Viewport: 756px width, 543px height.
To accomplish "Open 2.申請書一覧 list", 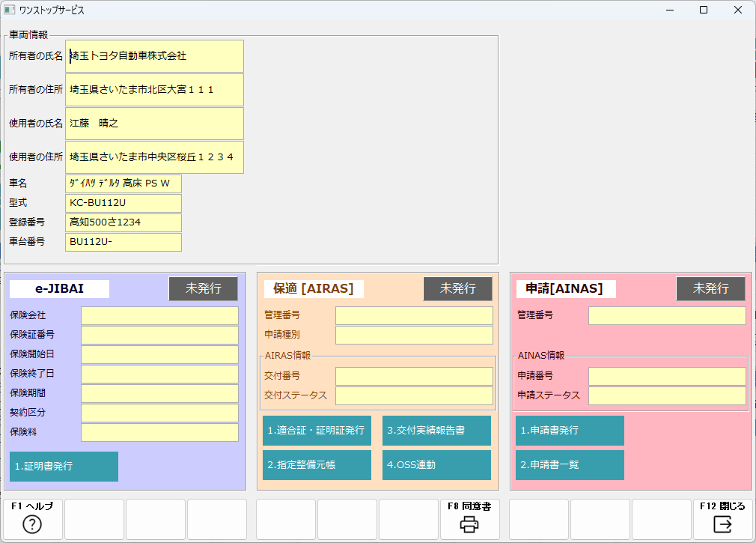I will [570, 465].
